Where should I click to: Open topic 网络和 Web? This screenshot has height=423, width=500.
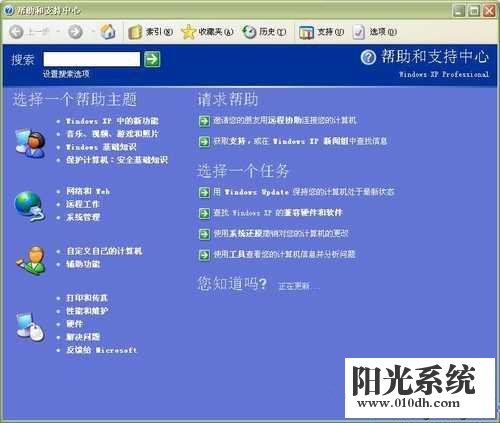(88, 191)
